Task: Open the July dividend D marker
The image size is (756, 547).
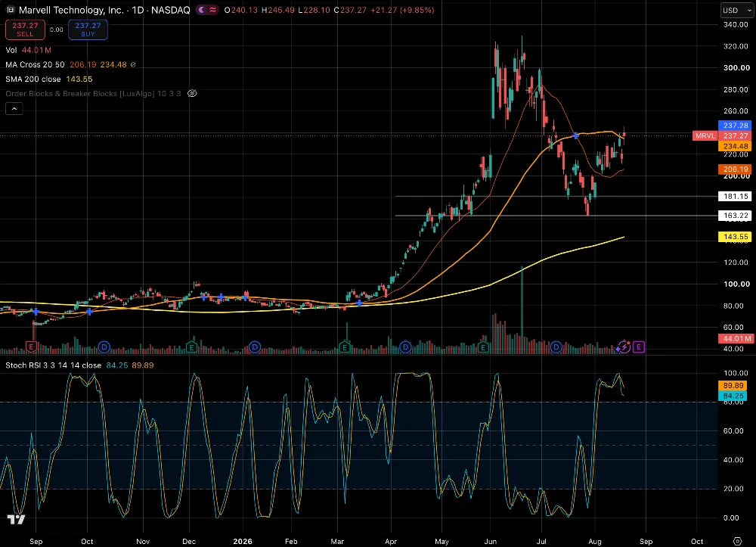Action: click(x=556, y=347)
